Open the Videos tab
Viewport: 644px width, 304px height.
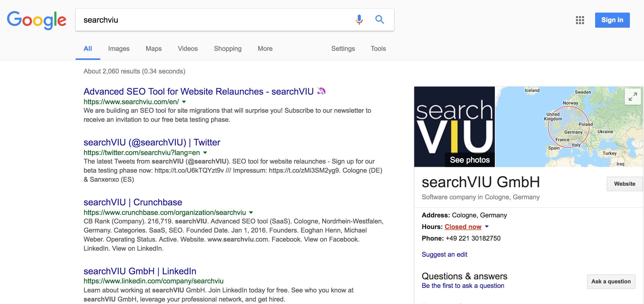point(188,49)
